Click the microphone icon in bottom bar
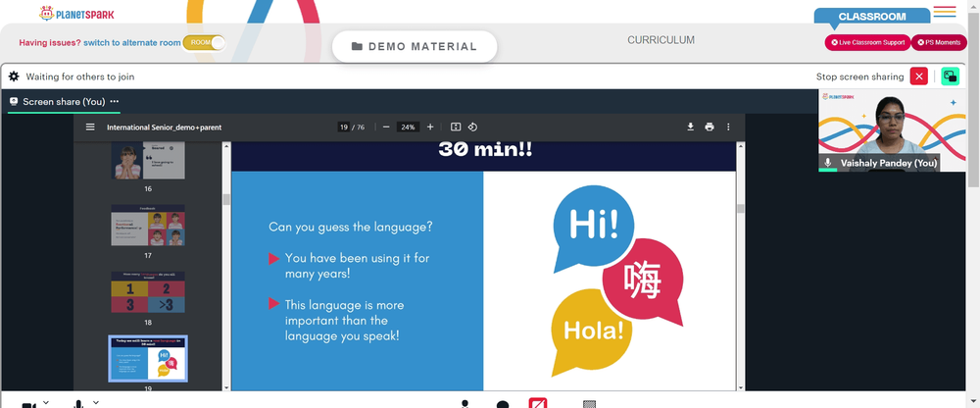 point(78,404)
